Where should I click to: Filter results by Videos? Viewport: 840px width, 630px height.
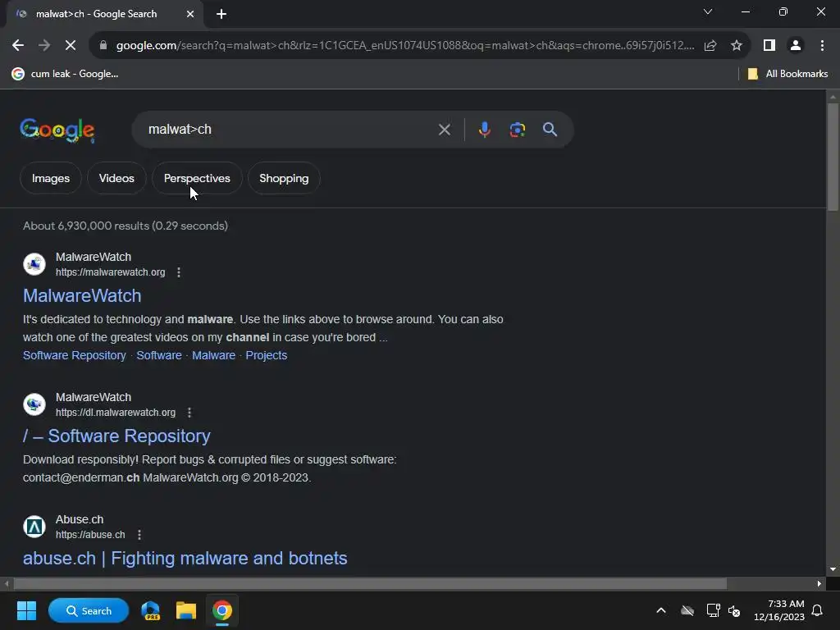point(116,178)
